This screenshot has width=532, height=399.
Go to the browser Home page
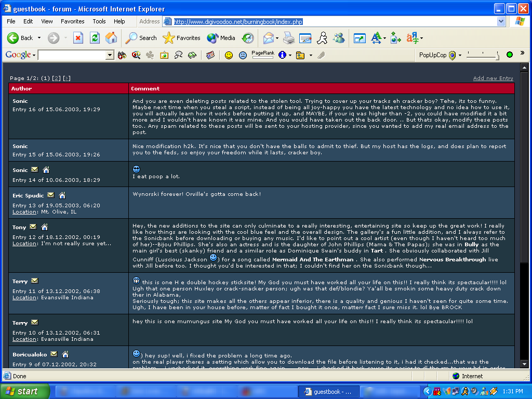(111, 38)
